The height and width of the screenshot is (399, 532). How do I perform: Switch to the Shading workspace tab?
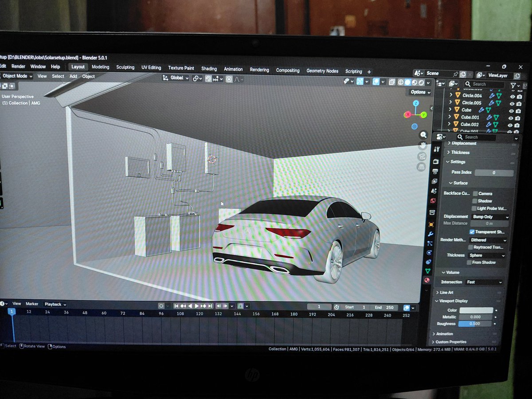(x=209, y=69)
